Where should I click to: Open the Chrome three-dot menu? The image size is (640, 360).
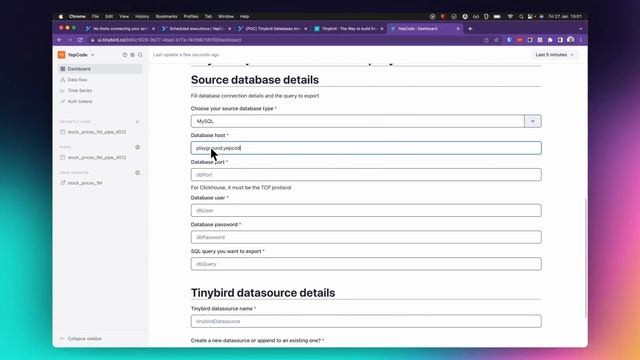click(580, 40)
